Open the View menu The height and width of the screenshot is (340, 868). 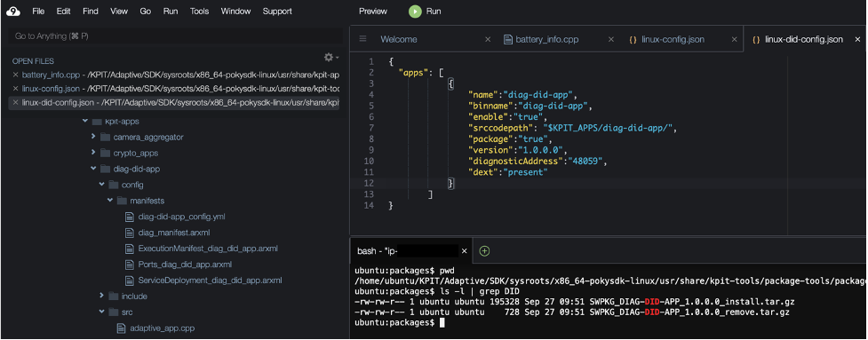119,11
